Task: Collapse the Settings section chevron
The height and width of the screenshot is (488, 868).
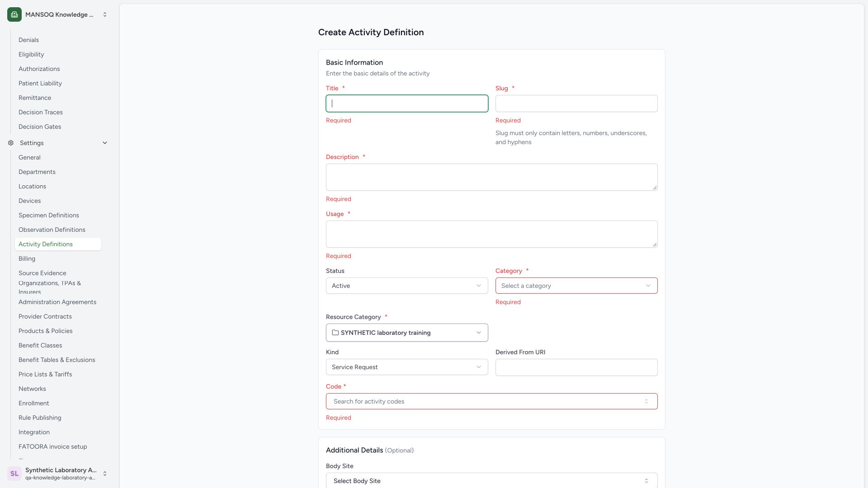Action: (105, 143)
